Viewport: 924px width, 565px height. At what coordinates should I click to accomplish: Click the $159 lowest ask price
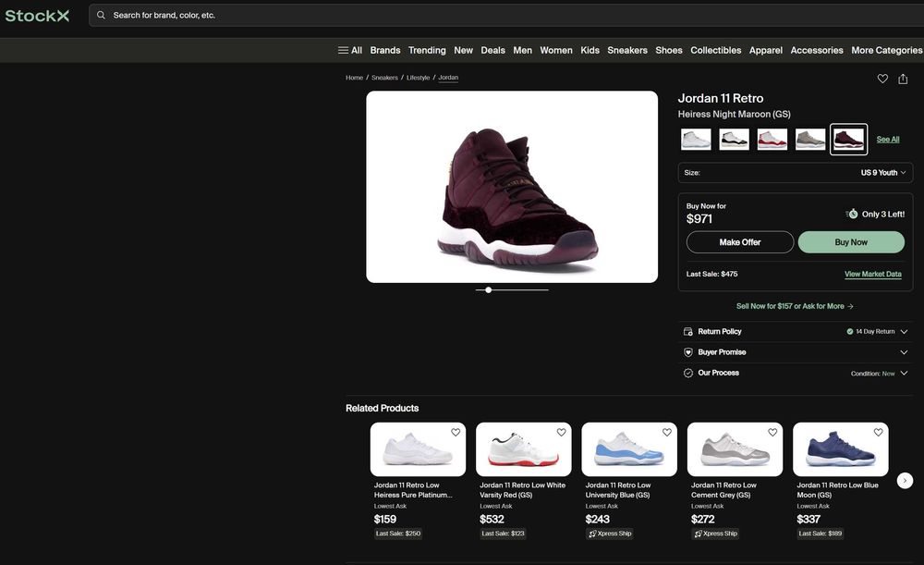click(384, 519)
